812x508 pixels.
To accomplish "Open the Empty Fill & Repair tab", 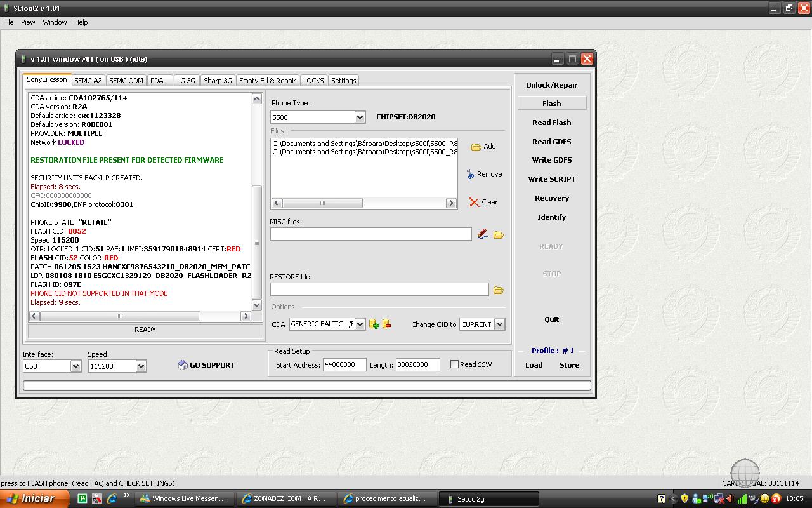I will (x=267, y=81).
